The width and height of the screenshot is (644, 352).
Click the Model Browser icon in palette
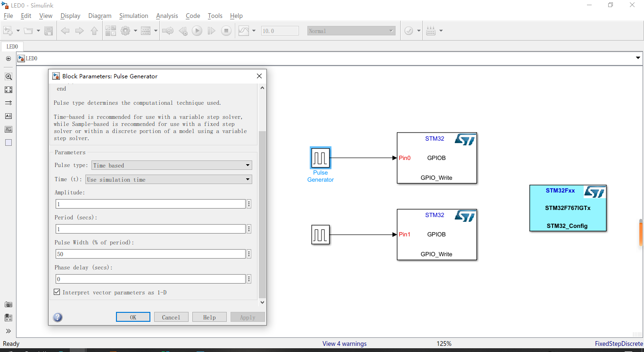click(x=8, y=318)
